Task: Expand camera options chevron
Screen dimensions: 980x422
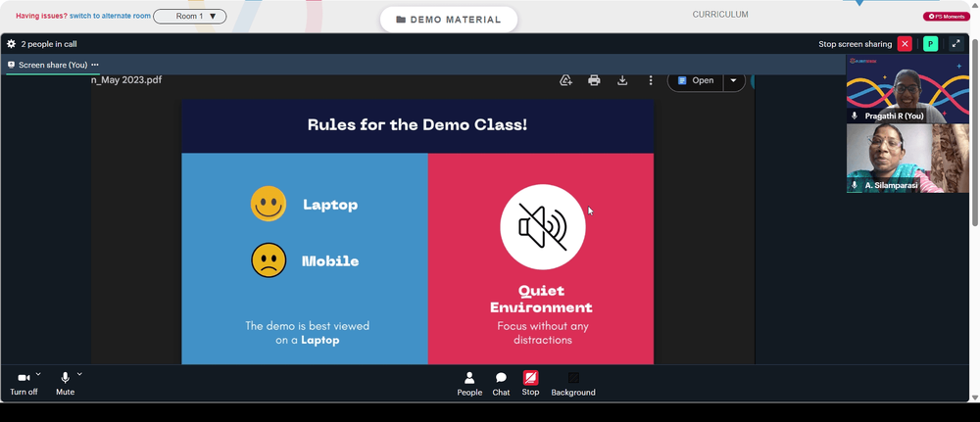Action: click(38, 374)
